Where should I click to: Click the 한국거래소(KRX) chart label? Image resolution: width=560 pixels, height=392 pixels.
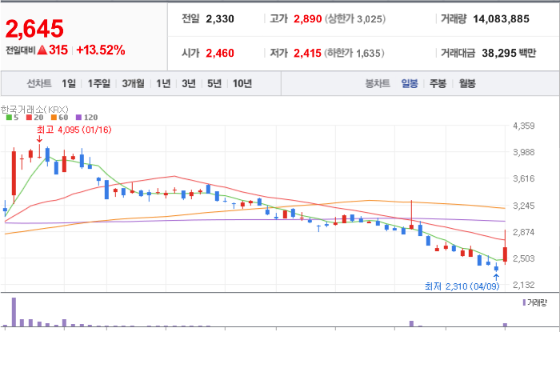click(34, 110)
